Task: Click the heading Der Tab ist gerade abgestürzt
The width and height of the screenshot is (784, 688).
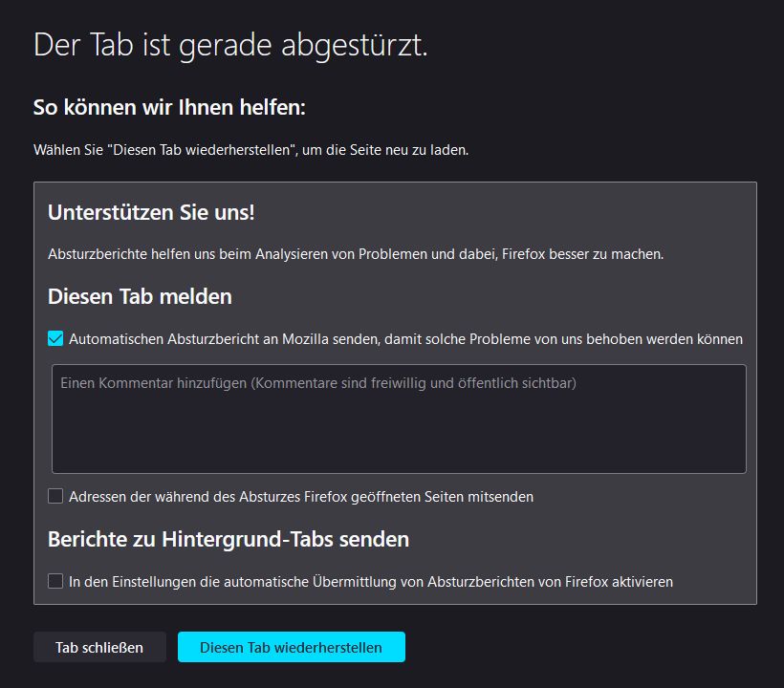Action: click(230, 45)
